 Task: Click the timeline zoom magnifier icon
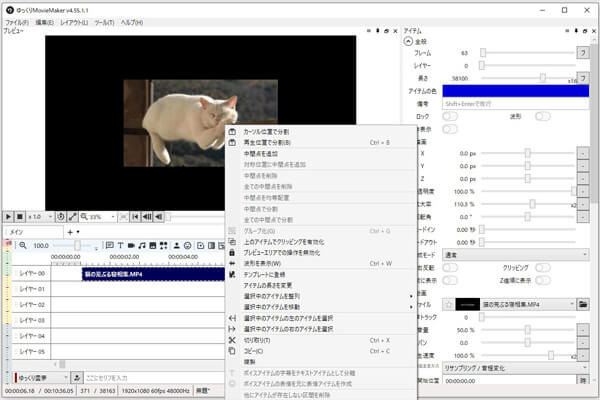23,245
